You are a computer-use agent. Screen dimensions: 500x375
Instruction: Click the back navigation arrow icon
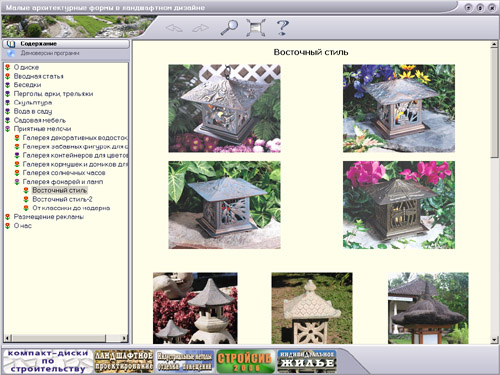(174, 28)
